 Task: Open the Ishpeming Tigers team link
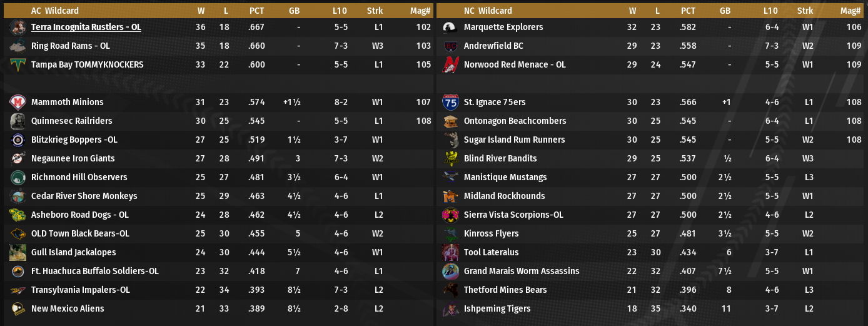497,309
